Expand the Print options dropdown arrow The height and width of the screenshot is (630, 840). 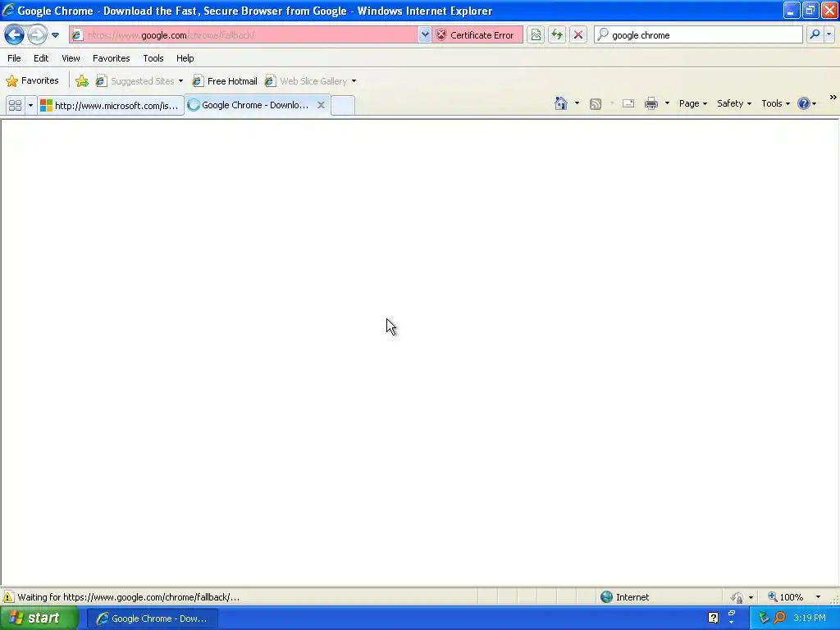pos(667,103)
